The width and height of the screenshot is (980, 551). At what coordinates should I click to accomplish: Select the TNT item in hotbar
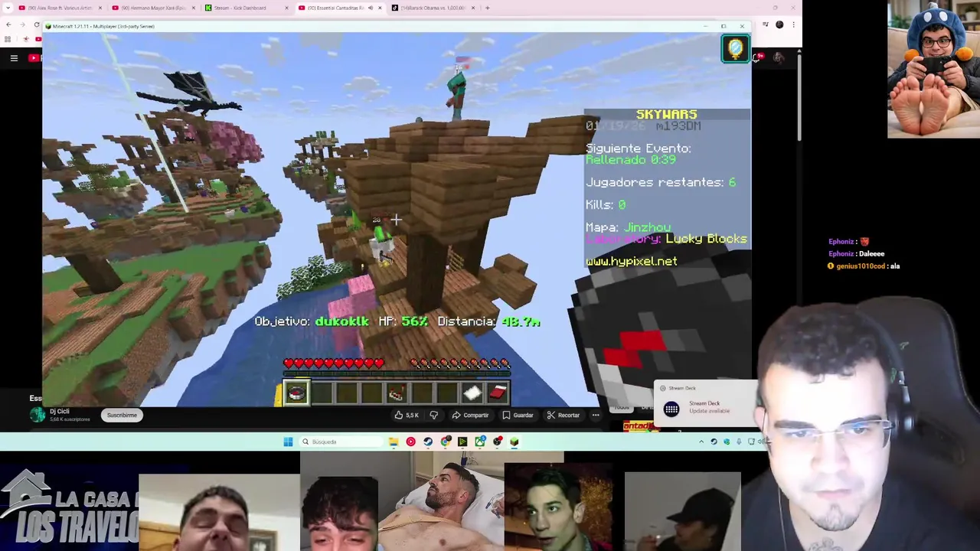396,393
